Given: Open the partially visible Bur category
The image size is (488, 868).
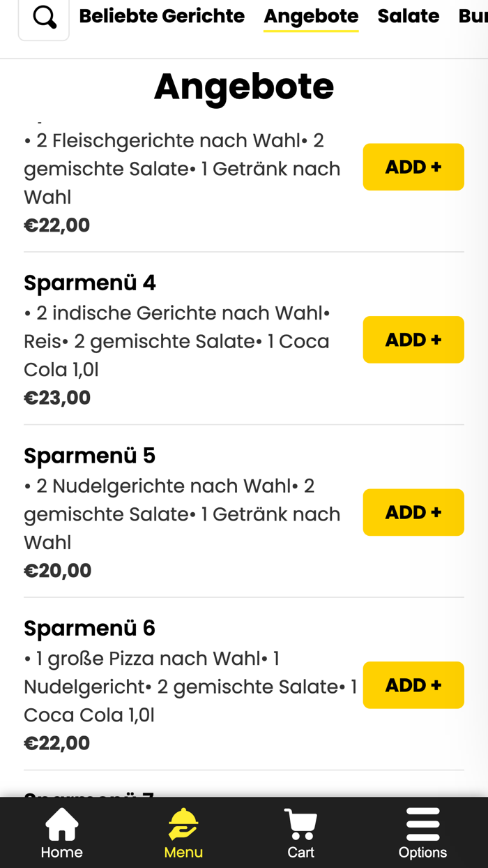Looking at the screenshot, I should [x=474, y=15].
